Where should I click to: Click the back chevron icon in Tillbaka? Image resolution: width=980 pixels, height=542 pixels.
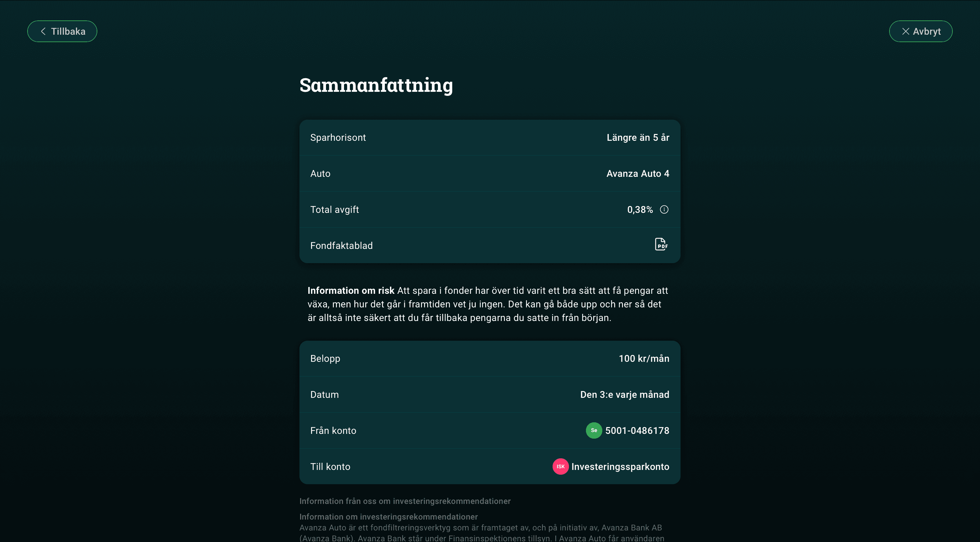pos(43,31)
